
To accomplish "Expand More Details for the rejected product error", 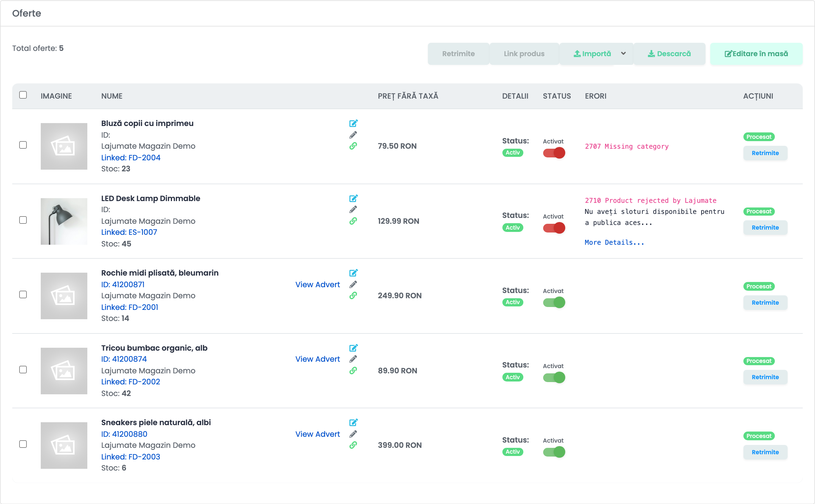I will [614, 242].
